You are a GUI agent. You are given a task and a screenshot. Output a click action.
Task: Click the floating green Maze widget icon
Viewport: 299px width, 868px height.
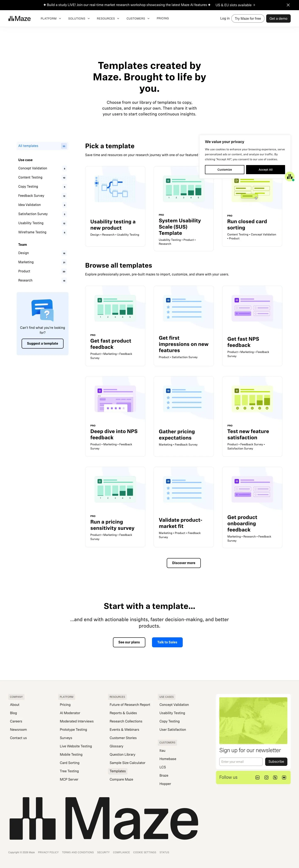pyautogui.click(x=290, y=176)
